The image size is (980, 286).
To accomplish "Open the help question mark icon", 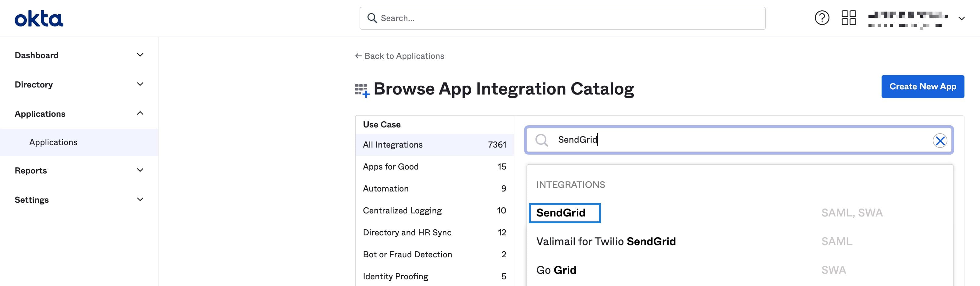I will (822, 17).
